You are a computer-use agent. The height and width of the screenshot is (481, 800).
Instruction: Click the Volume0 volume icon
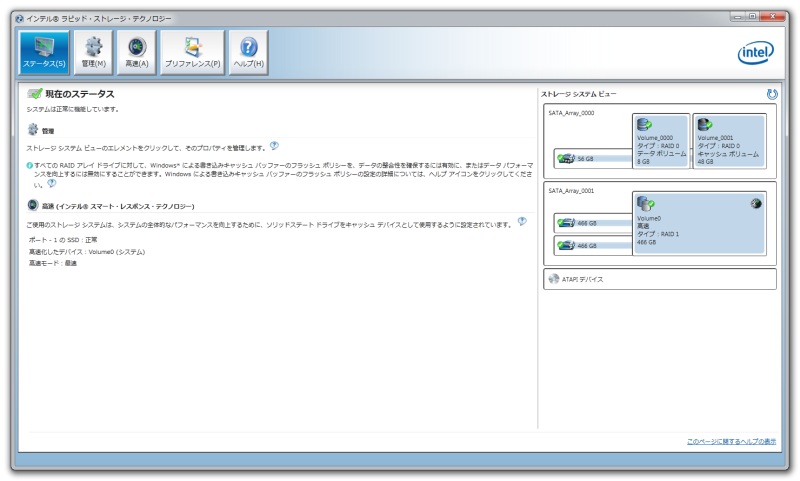click(x=645, y=204)
